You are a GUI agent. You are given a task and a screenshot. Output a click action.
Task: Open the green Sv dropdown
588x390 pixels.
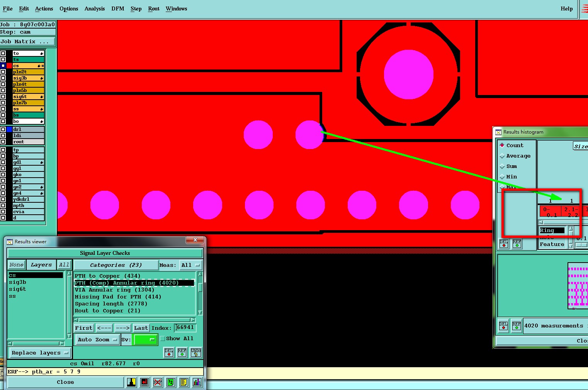coord(145,340)
